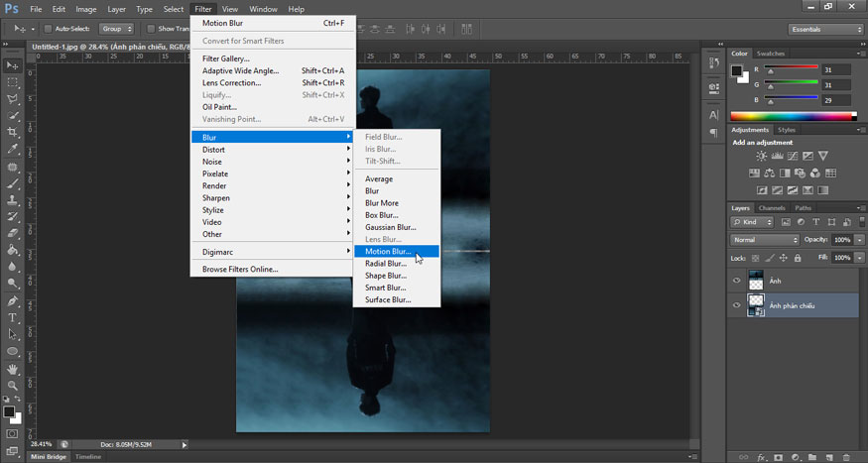Viewport: 868px width, 463px height.
Task: Add layer style fx button
Action: point(762,457)
